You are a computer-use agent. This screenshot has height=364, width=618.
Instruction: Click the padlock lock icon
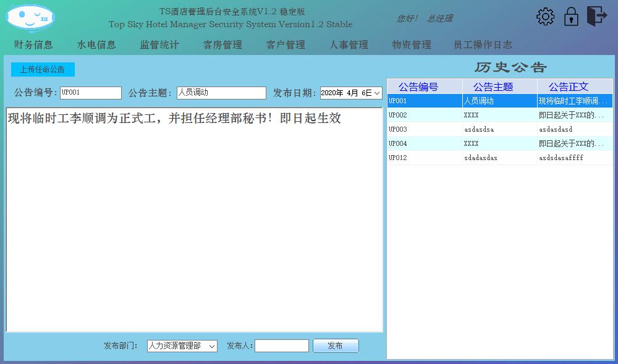(x=571, y=17)
